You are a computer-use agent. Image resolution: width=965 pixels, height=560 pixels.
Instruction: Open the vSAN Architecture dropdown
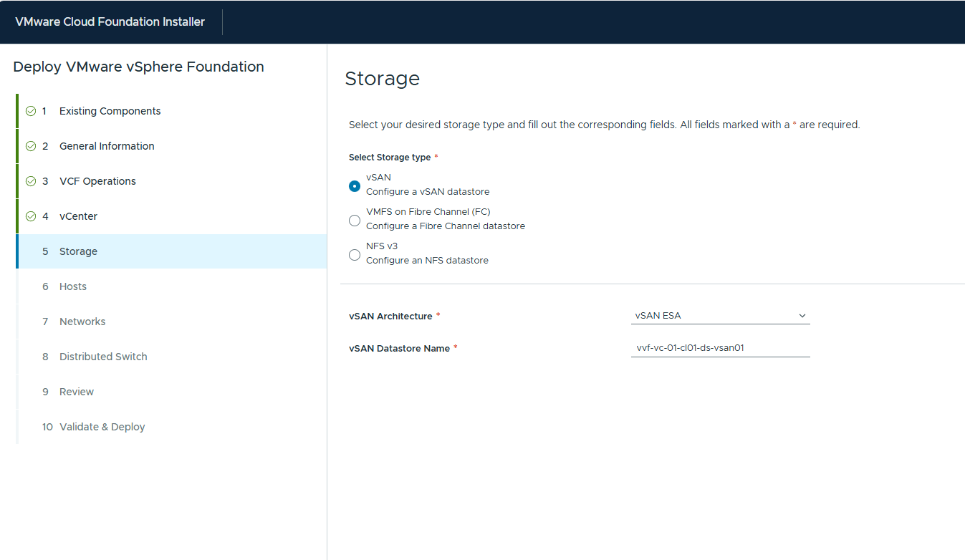pos(719,316)
